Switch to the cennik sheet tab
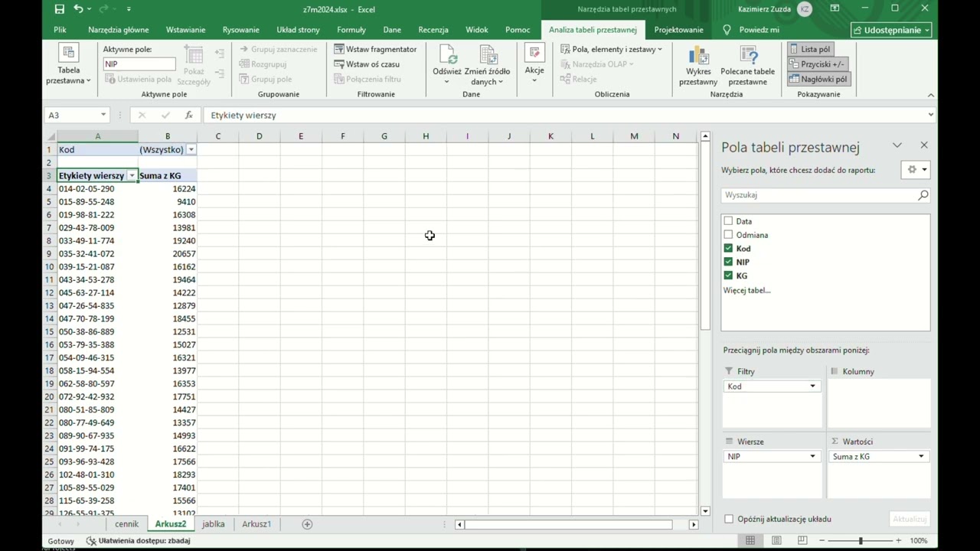 (127, 524)
